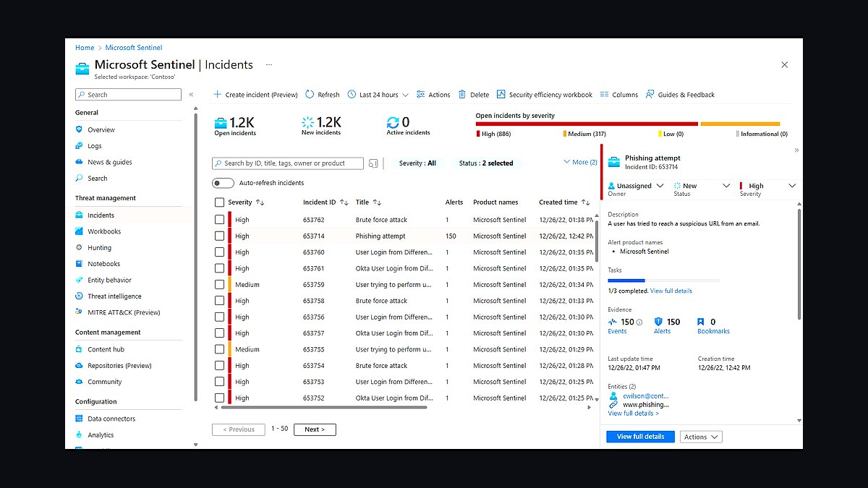Click the Delete trash icon
The width and height of the screenshot is (868, 488).
(462, 94)
